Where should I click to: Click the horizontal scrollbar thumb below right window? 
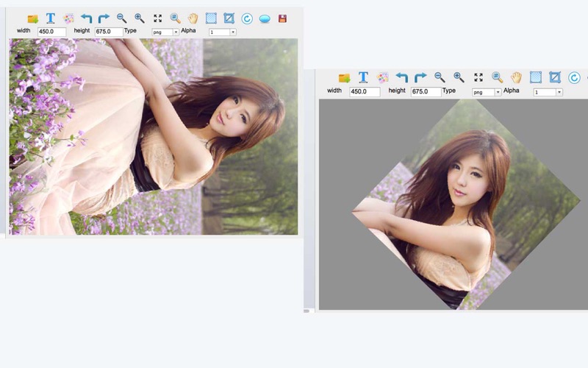[306, 311]
